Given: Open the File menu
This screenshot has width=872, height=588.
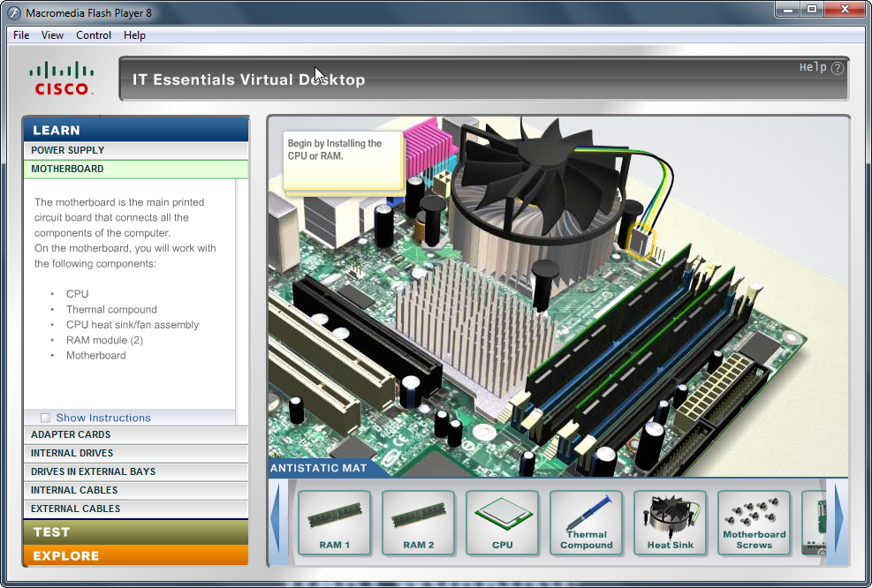Looking at the screenshot, I should click(x=21, y=35).
